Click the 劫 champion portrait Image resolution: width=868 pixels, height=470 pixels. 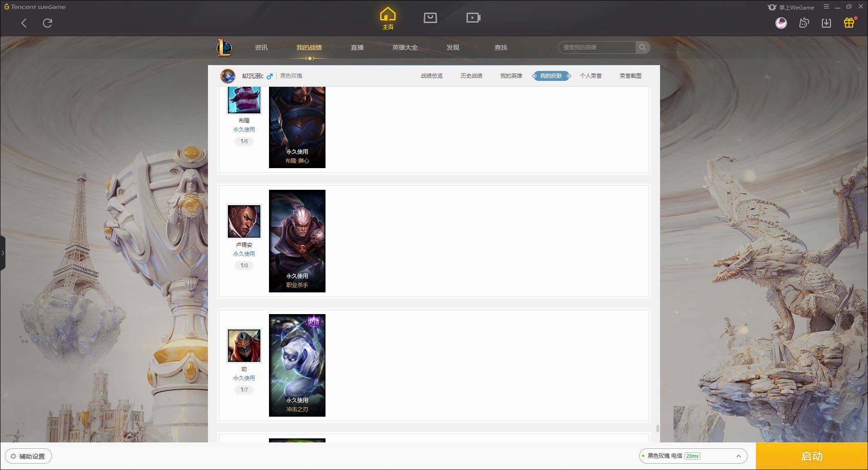[x=244, y=346]
